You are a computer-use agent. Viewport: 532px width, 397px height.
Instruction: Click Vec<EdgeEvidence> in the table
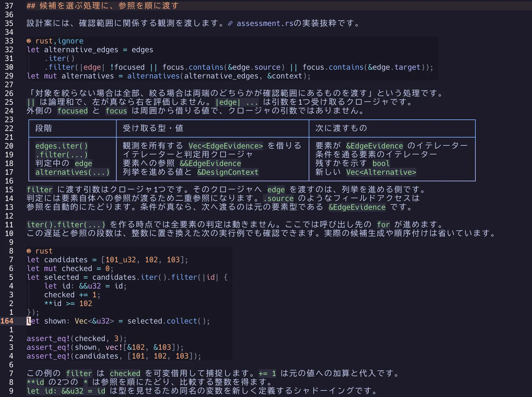(225, 146)
